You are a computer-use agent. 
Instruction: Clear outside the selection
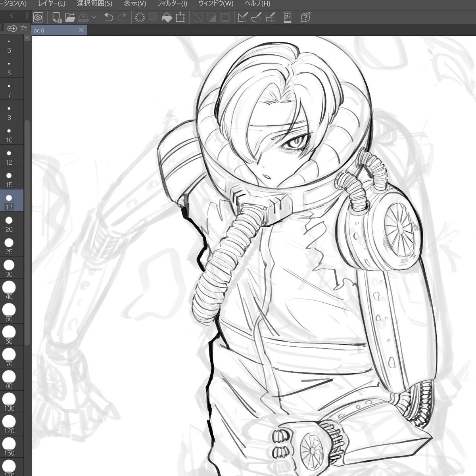(153, 17)
